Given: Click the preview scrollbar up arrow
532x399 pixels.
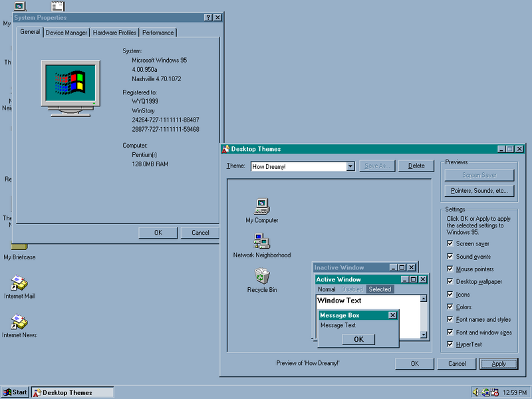Looking at the screenshot, I should [x=424, y=299].
